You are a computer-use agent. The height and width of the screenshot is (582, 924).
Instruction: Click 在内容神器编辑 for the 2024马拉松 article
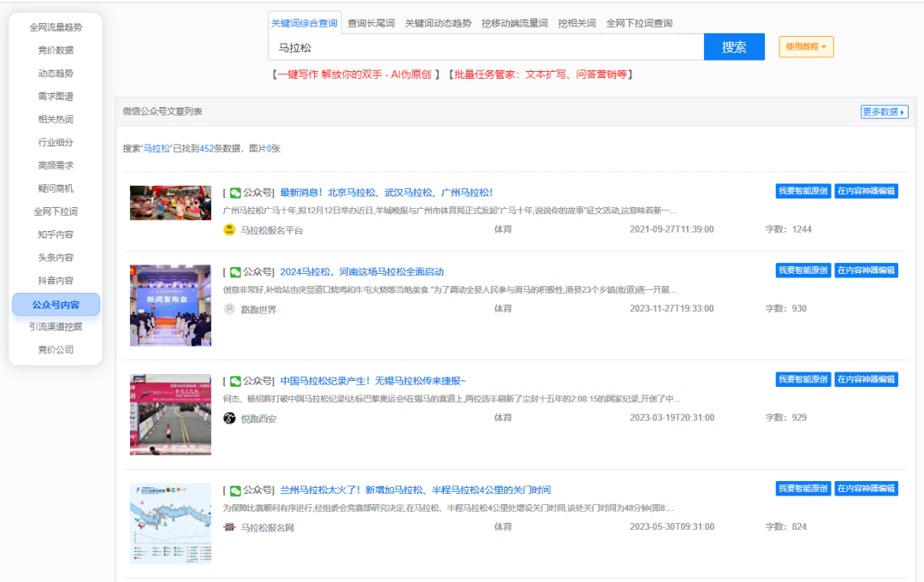pos(866,270)
